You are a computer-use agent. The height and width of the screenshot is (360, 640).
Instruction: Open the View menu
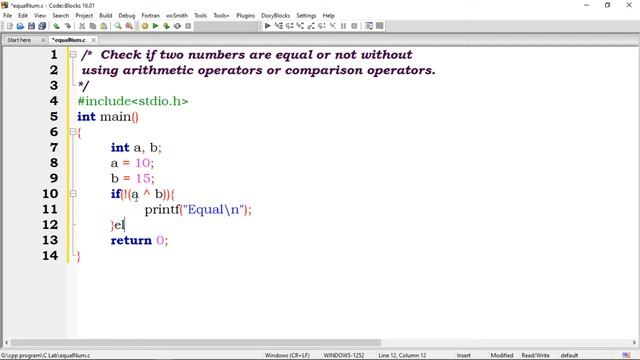click(x=40, y=16)
